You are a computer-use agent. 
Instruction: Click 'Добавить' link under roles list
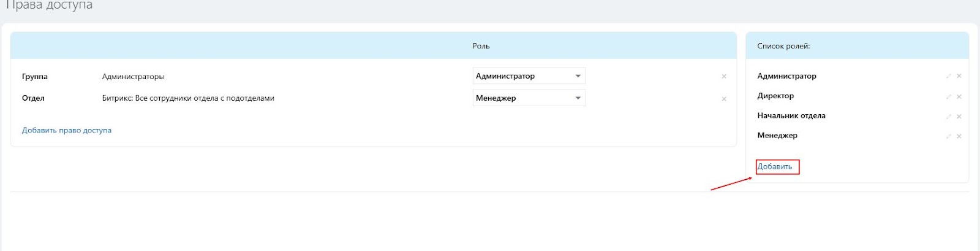pyautogui.click(x=775, y=166)
